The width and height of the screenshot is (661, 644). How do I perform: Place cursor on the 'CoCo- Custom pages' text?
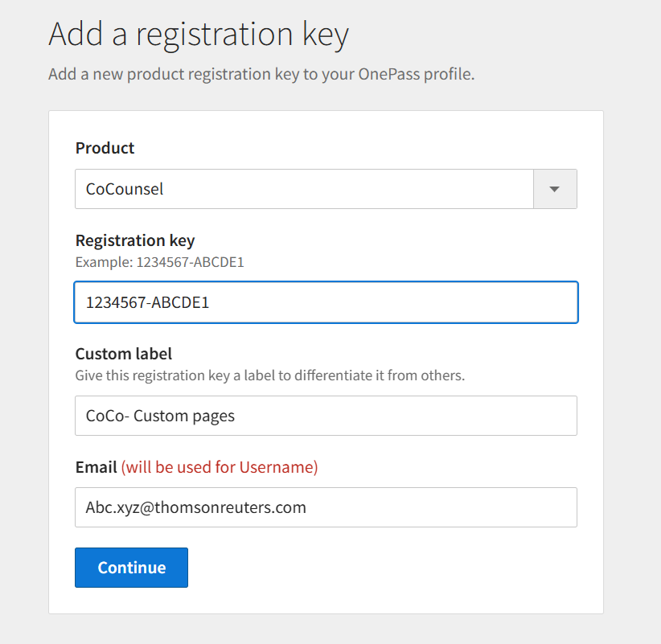tap(160, 416)
